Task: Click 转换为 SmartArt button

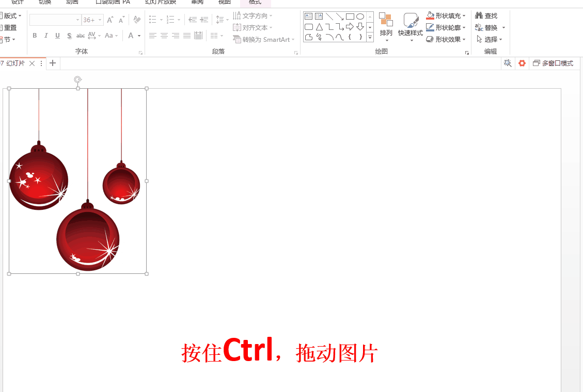Action: 263,39
